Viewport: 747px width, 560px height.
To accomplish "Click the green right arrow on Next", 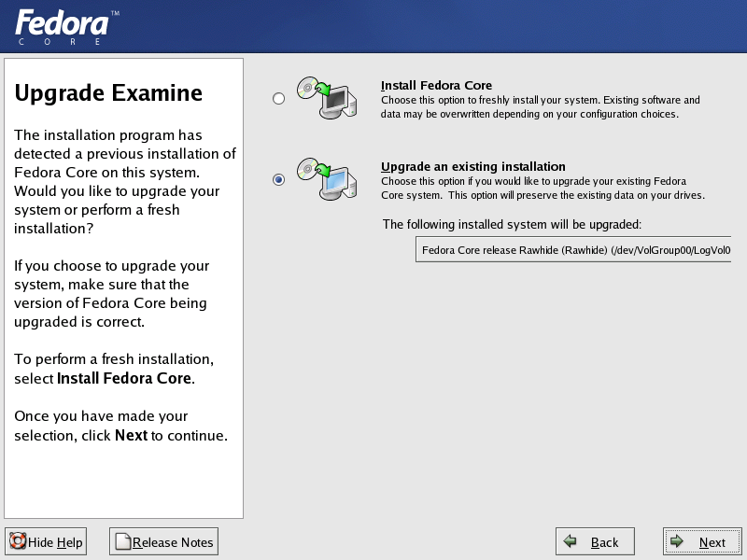I will pos(676,541).
